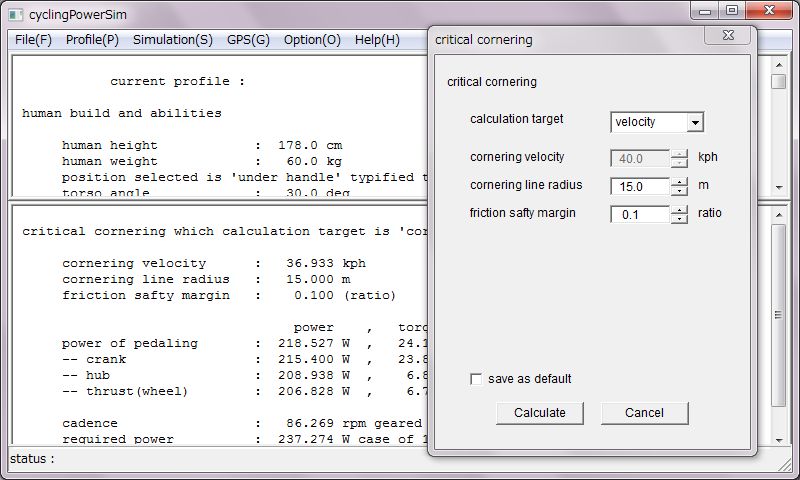
Task: Open the GPS(G) menu
Action: point(248,40)
